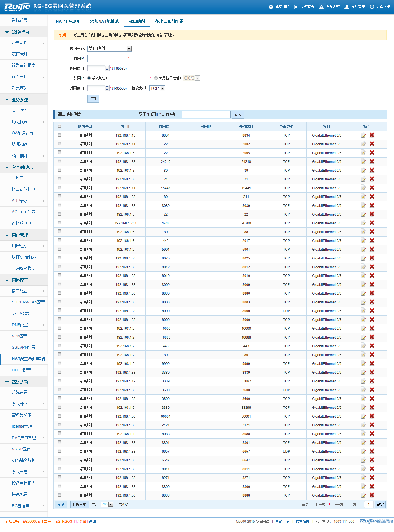394x532 pixels.
Task: Click the 内网IP input field in form
Action: [x=107, y=59]
